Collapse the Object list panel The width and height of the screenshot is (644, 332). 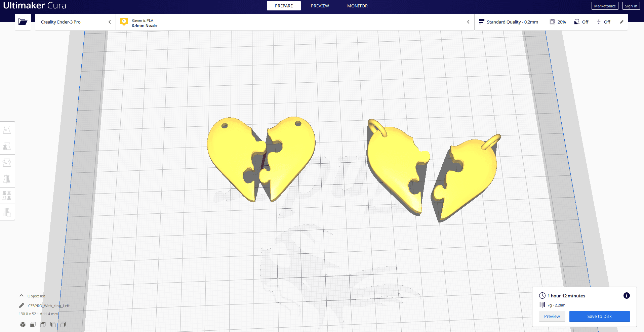click(22, 296)
